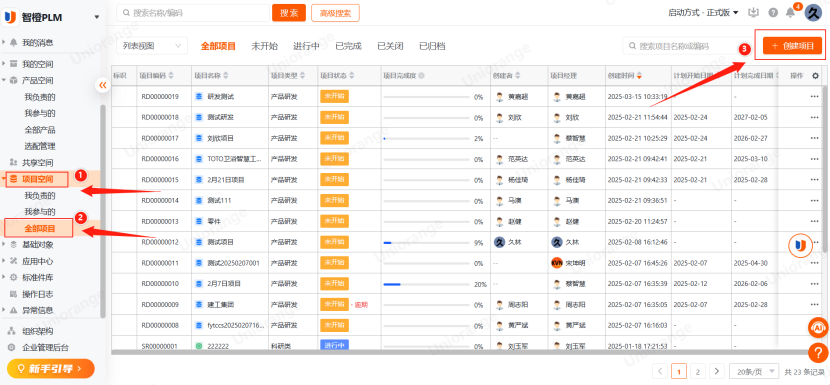Switch to the 已关闭 tab
830x385 pixels.
click(390, 46)
